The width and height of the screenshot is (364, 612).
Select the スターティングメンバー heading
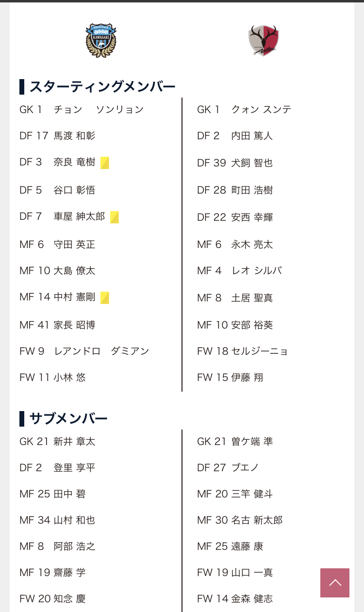coord(98,87)
